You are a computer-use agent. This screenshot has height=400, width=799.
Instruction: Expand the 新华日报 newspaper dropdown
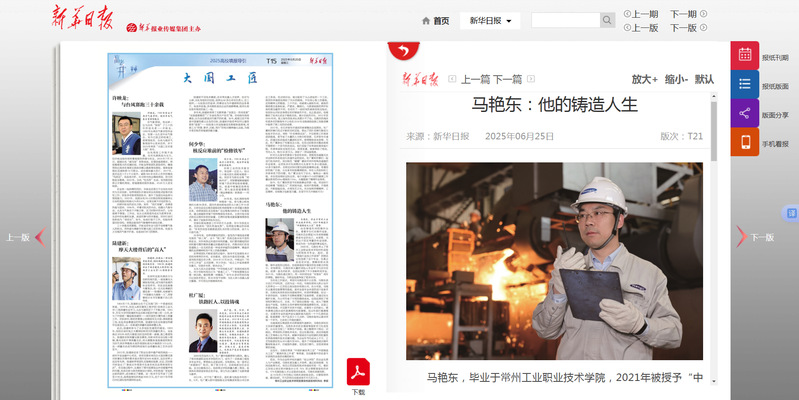click(490, 21)
